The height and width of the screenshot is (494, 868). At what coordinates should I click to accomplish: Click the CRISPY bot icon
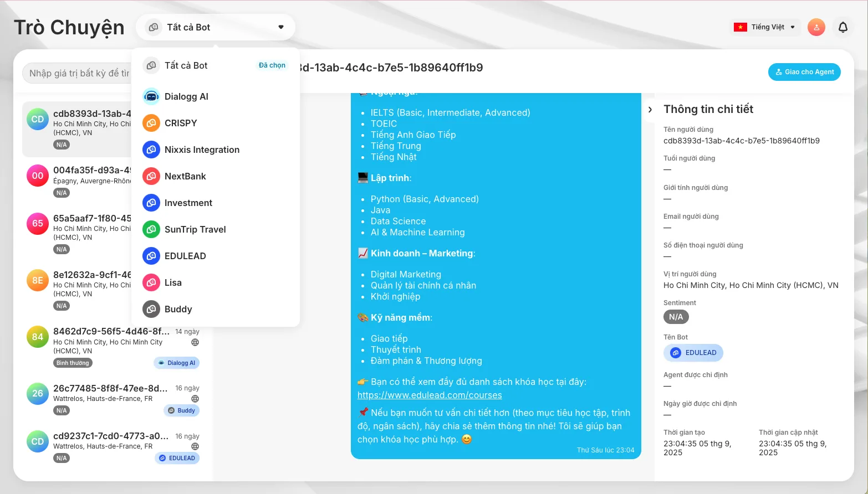point(150,123)
